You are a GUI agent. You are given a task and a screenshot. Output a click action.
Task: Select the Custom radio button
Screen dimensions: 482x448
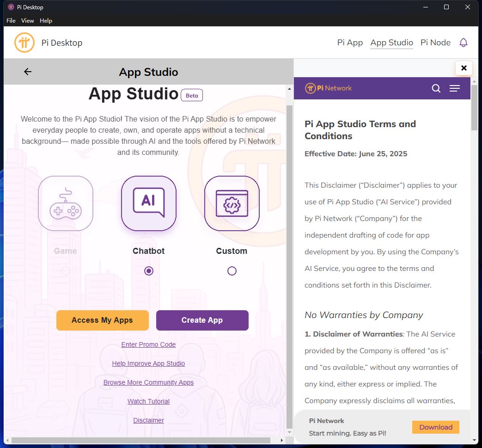tap(232, 271)
